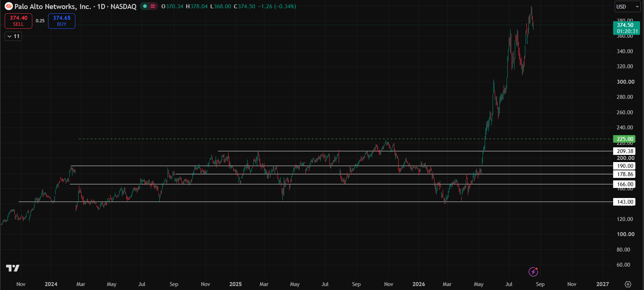644x290 pixels.
Task: Open the chart settings gear icon
Action: coord(628,284)
